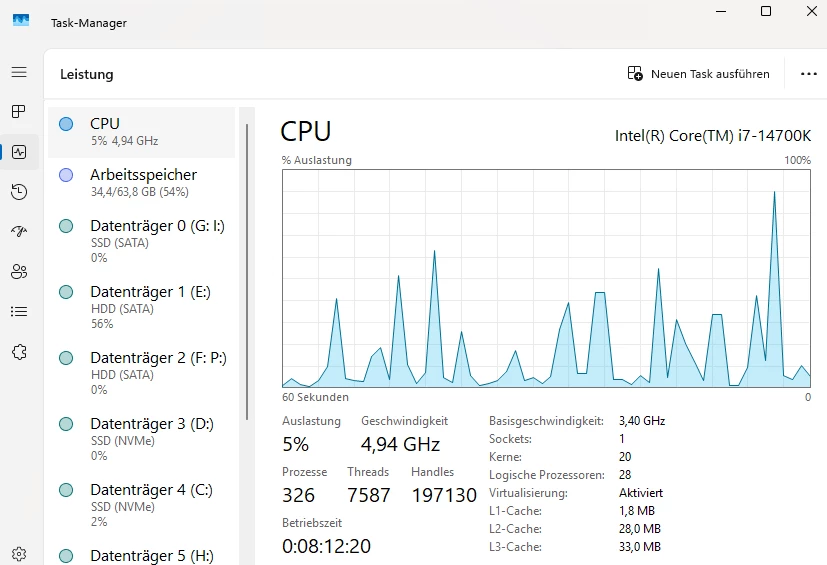This screenshot has width=827, height=565.
Task: Select Arbeitsspeicher in the performance list
Action: pos(141,183)
